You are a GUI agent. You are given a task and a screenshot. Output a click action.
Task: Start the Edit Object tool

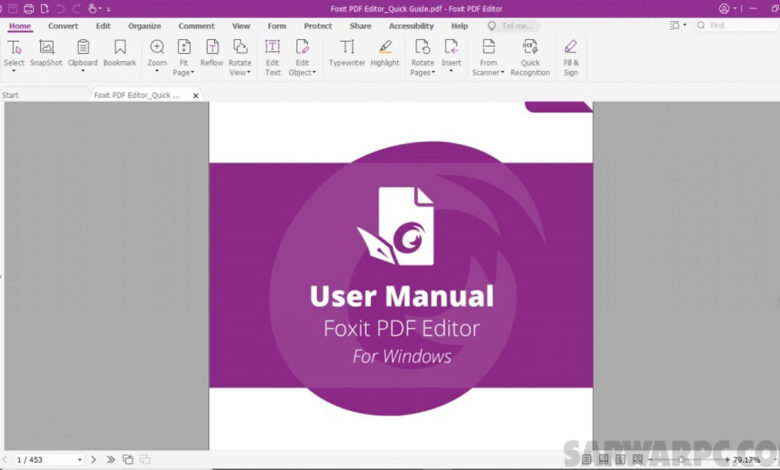pos(302,58)
